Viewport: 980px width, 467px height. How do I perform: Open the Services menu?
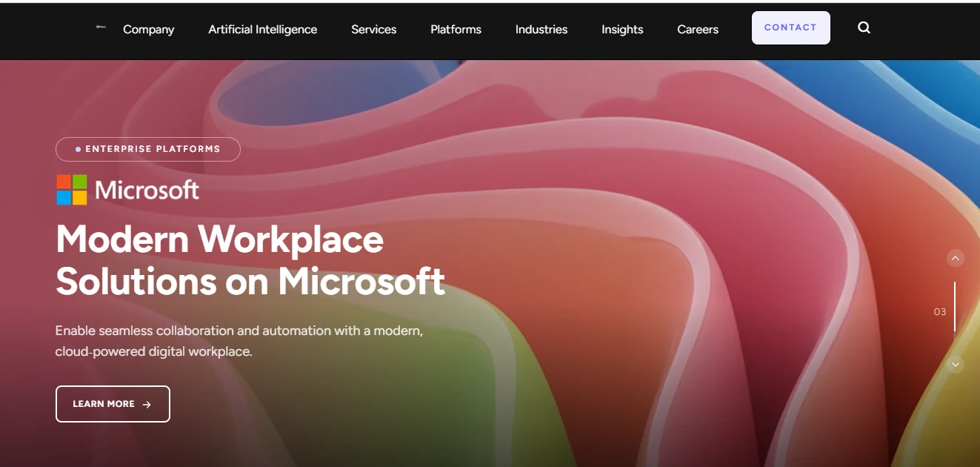pyautogui.click(x=373, y=30)
